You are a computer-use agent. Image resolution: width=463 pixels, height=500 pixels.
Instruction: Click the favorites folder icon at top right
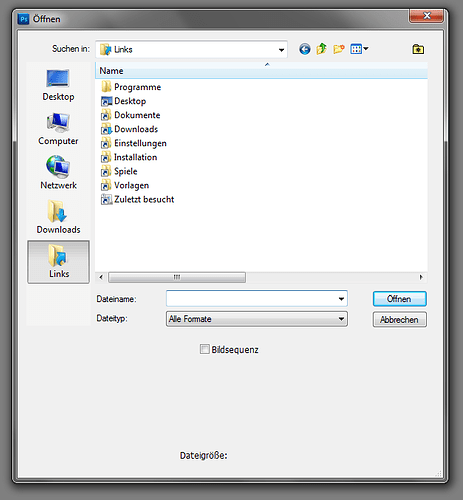click(x=418, y=49)
